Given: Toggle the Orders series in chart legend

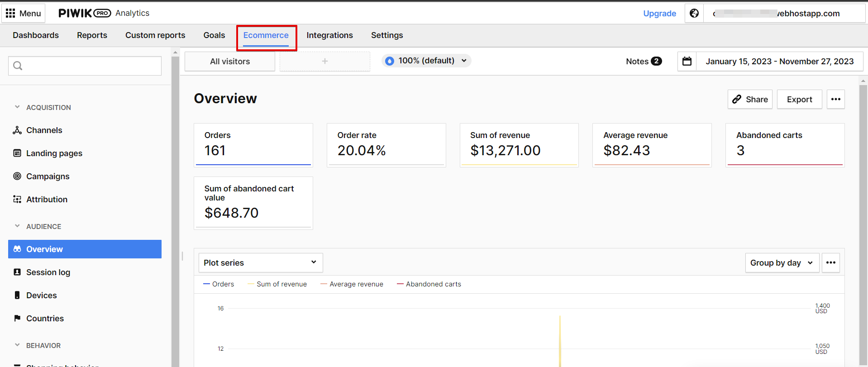Looking at the screenshot, I should pos(219,284).
